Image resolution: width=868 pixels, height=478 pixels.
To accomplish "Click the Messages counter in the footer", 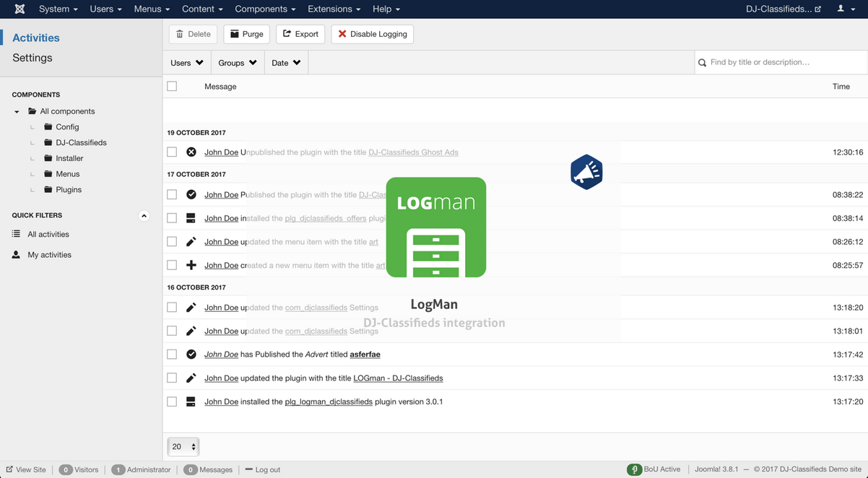I will point(208,469).
